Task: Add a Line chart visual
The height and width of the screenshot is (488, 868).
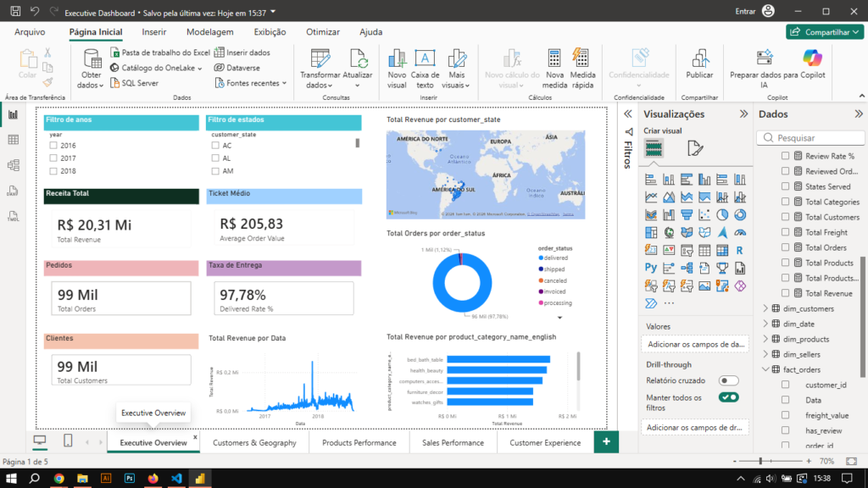Action: tap(651, 197)
